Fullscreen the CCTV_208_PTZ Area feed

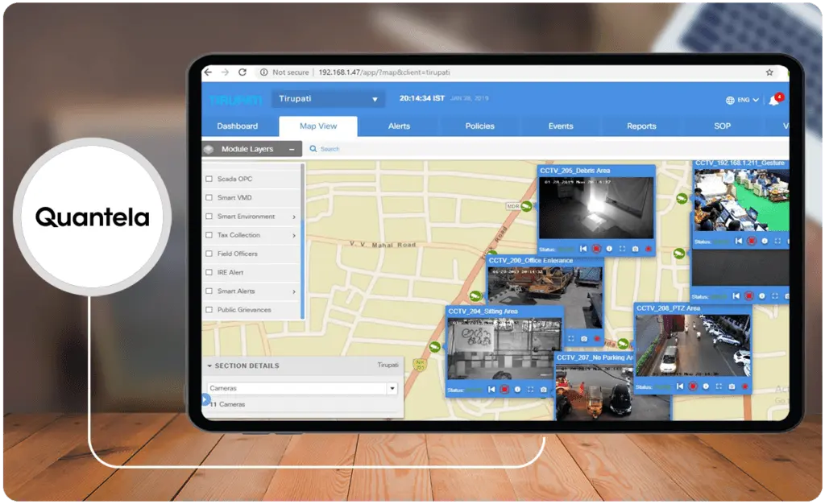(719, 386)
